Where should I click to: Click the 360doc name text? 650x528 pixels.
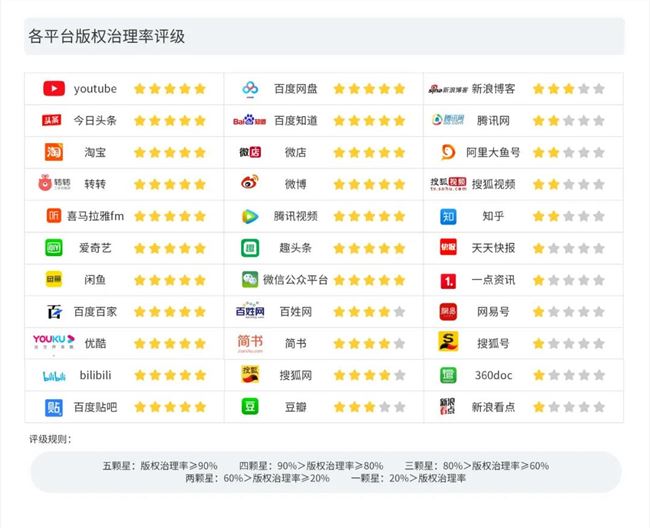(493, 375)
